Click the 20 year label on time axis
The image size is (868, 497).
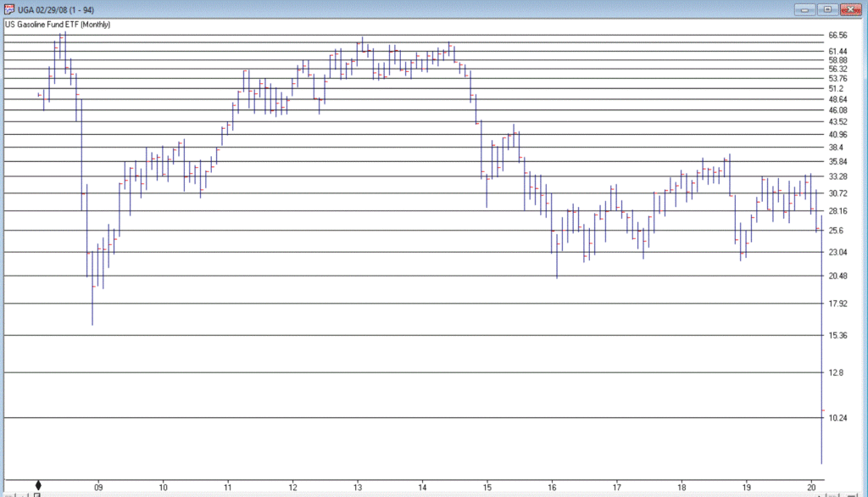(811, 488)
